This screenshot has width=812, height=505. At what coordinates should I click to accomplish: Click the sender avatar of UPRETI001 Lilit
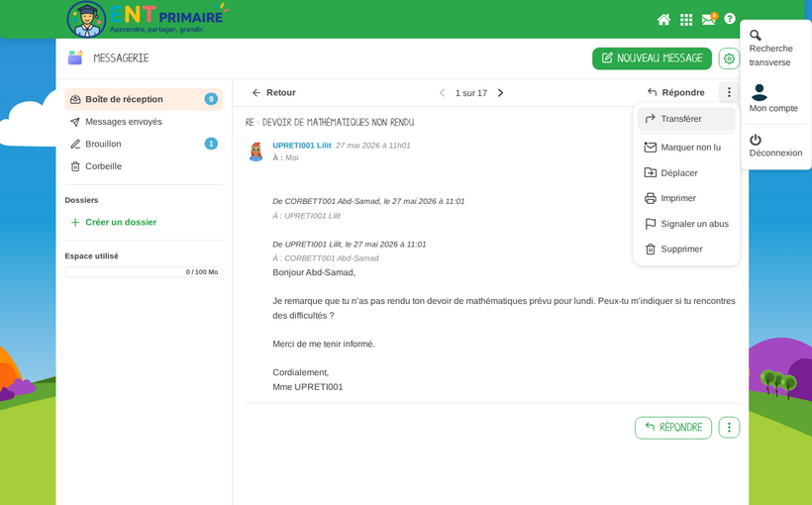point(255,151)
